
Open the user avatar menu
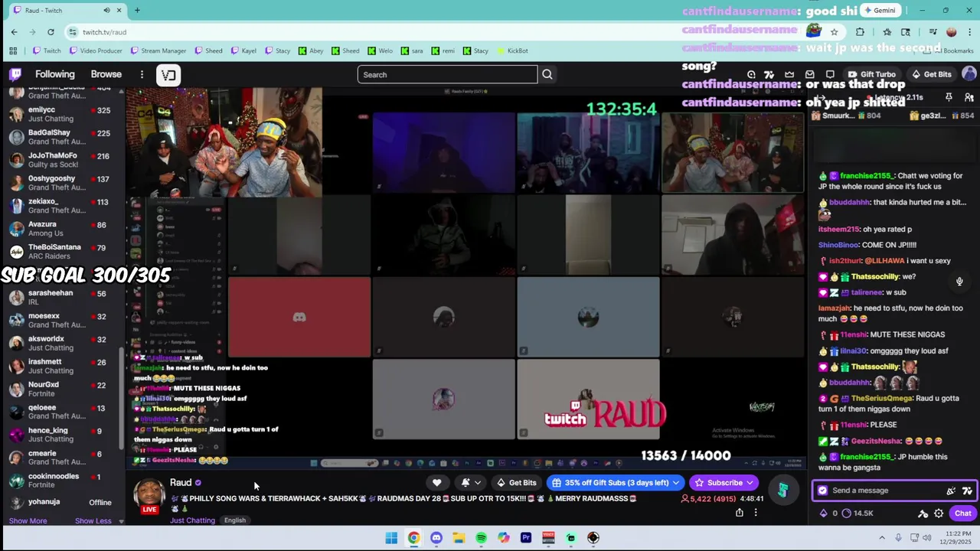click(x=969, y=74)
